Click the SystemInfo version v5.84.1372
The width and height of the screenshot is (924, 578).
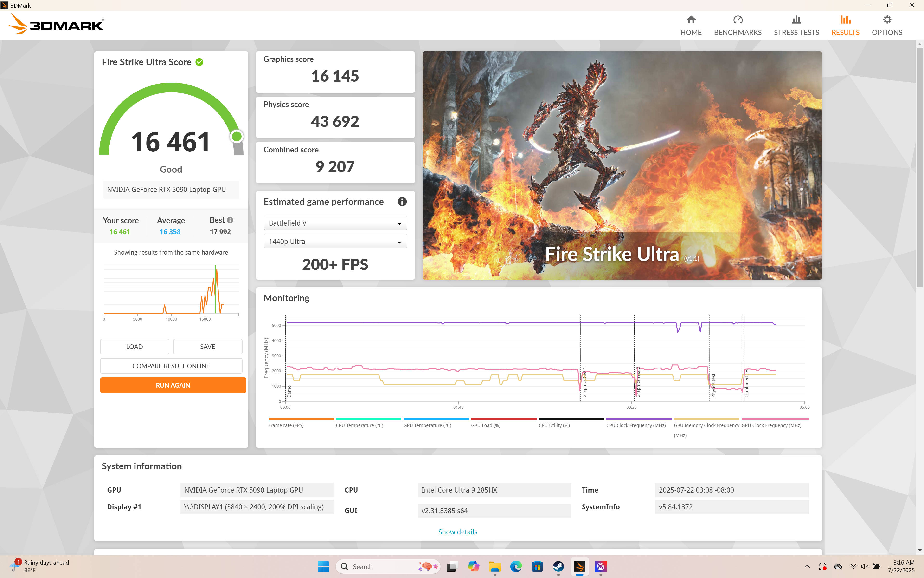pyautogui.click(x=731, y=507)
